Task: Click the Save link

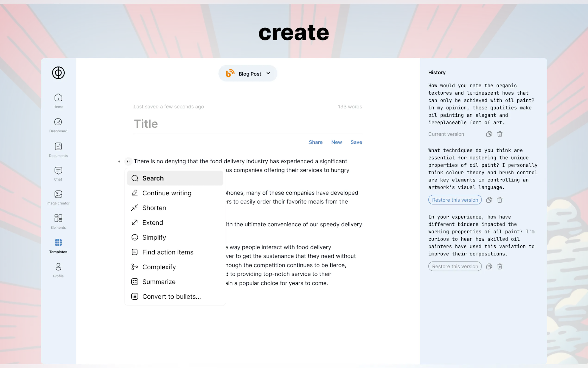Action: point(356,142)
